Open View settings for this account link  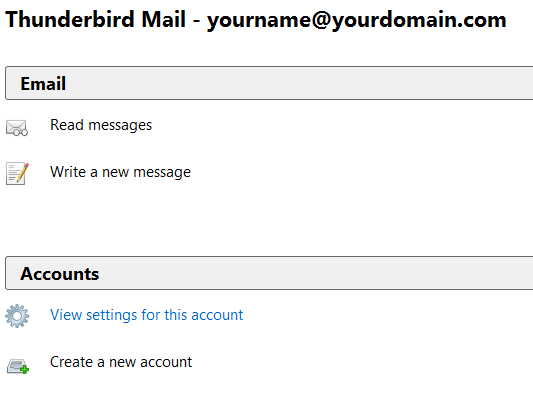pos(147,315)
